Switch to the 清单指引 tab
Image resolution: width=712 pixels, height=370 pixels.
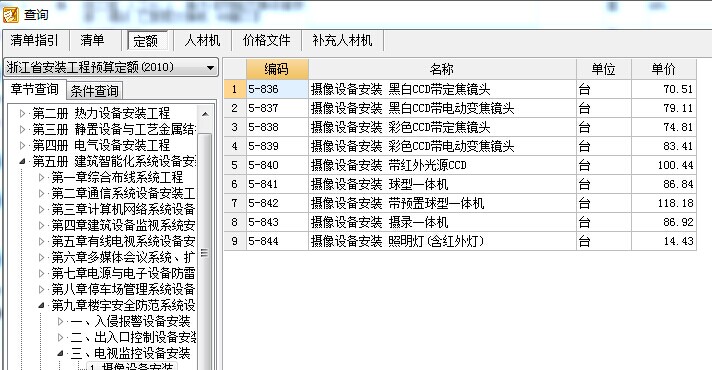pyautogui.click(x=35, y=40)
